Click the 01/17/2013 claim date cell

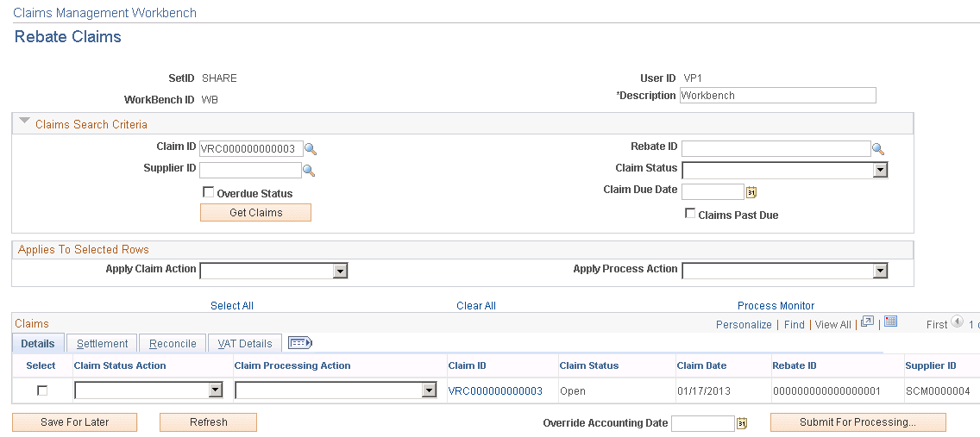[704, 390]
